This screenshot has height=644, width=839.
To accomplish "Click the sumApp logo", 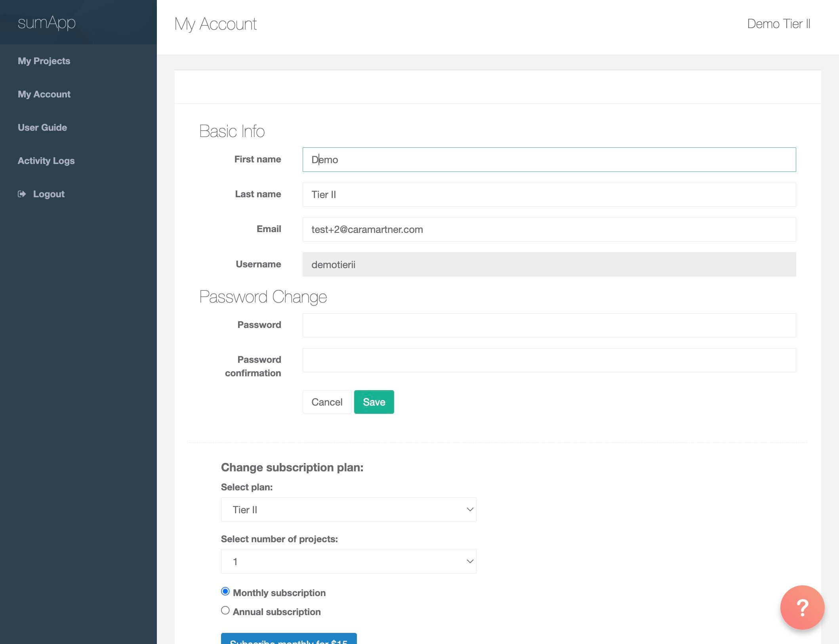I will tap(47, 23).
